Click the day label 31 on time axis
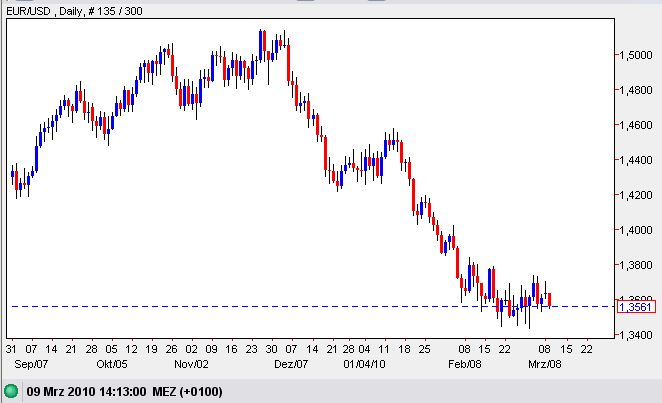662x403 pixels. [11, 349]
